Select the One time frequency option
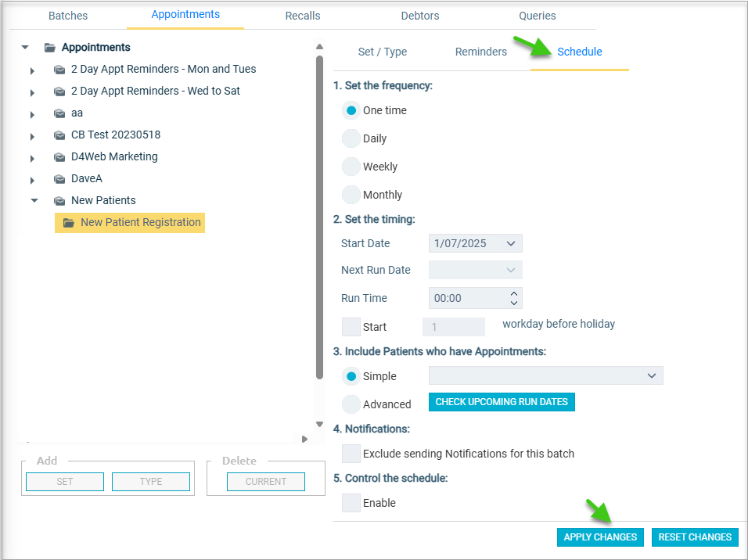This screenshot has width=748, height=560. click(351, 110)
